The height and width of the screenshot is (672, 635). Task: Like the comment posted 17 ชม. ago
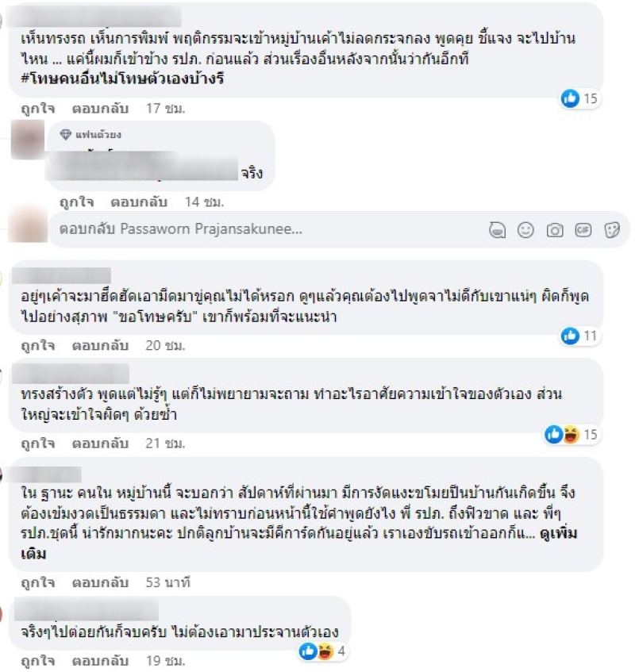pyautogui.click(x=38, y=109)
